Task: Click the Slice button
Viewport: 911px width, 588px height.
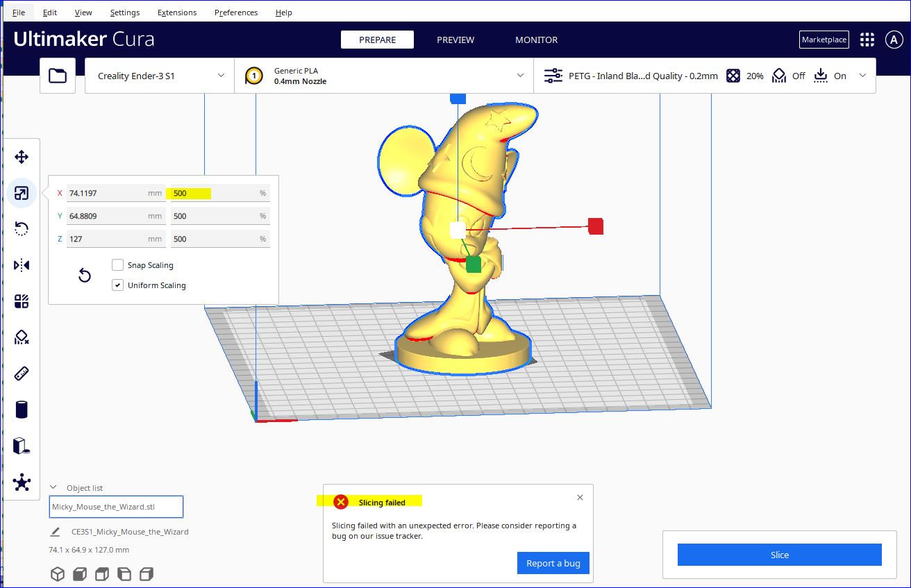Action: [779, 554]
